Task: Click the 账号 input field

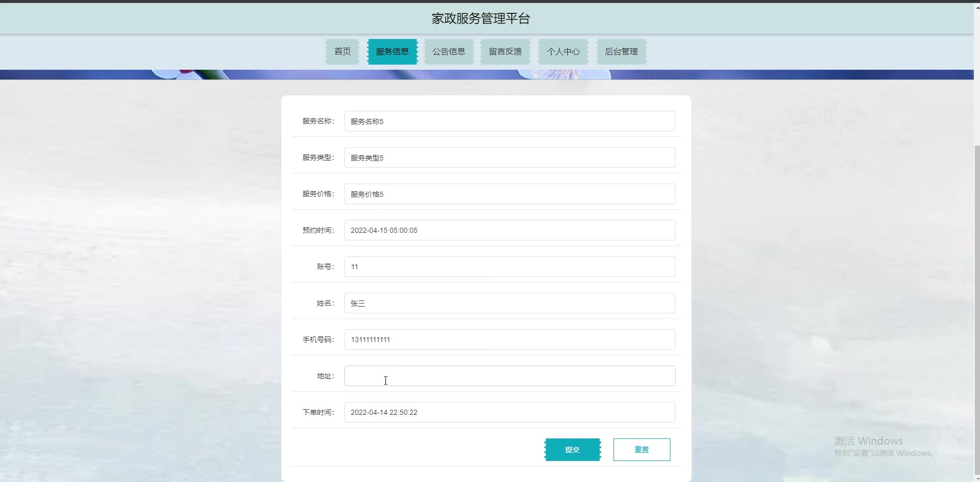Action: pyautogui.click(x=509, y=267)
